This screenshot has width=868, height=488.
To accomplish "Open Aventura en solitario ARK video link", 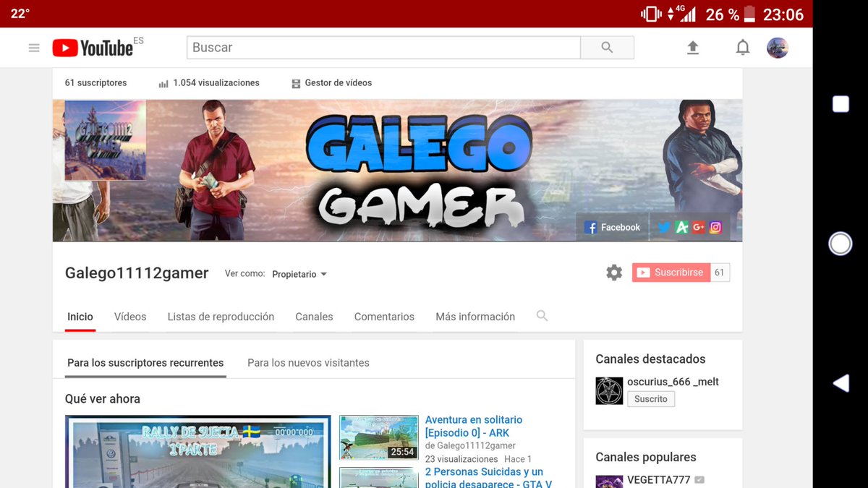I will pos(474,427).
